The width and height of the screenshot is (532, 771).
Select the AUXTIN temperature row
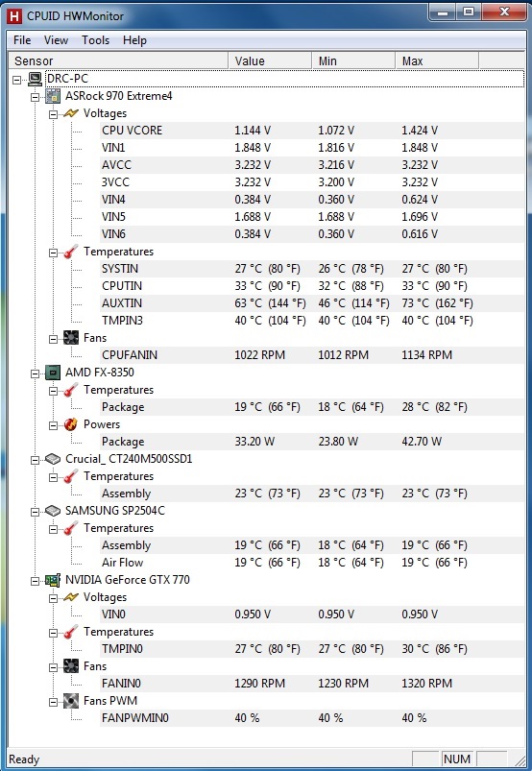pyautogui.click(x=312, y=302)
